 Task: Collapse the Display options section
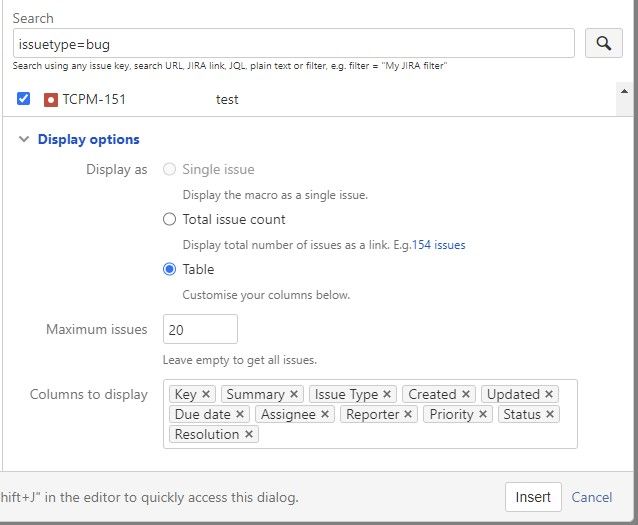[x=24, y=139]
